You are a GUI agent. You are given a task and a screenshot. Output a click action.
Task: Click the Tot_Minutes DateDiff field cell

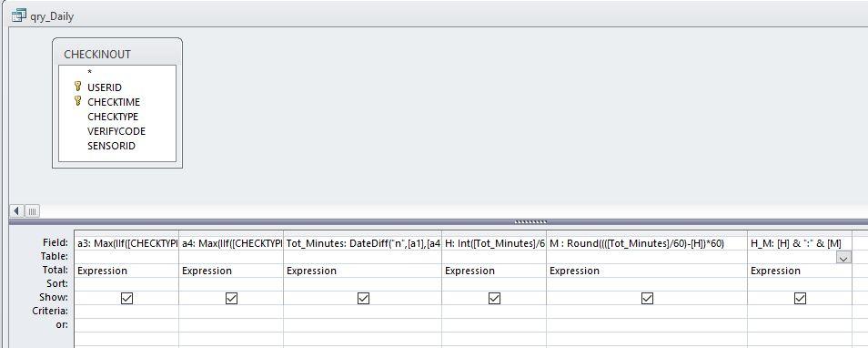(x=363, y=242)
